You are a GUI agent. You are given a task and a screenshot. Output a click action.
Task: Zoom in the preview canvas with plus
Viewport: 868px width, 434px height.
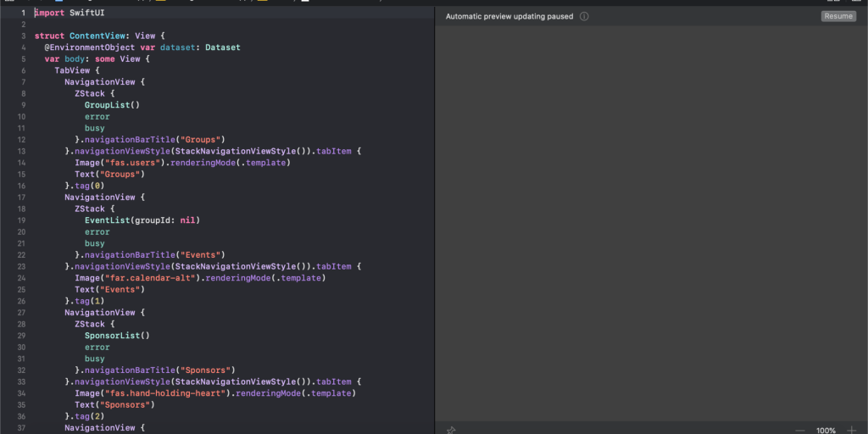point(851,430)
